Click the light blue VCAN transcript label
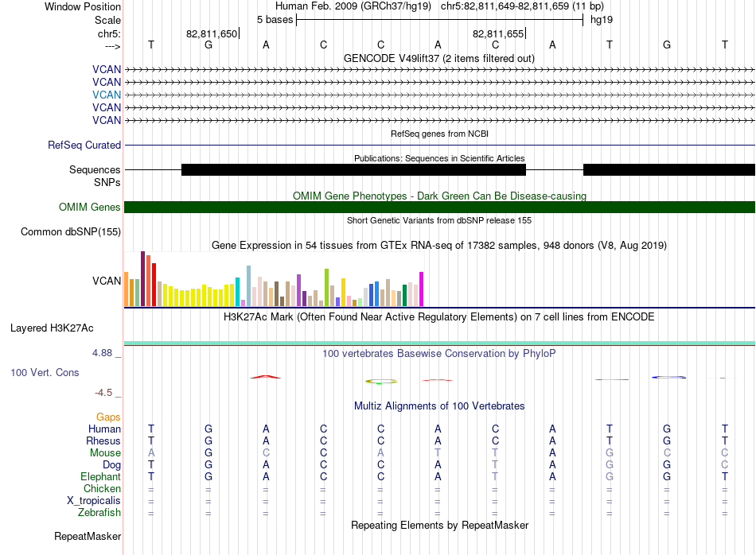Viewport: 756px width, 555px height. click(x=107, y=95)
